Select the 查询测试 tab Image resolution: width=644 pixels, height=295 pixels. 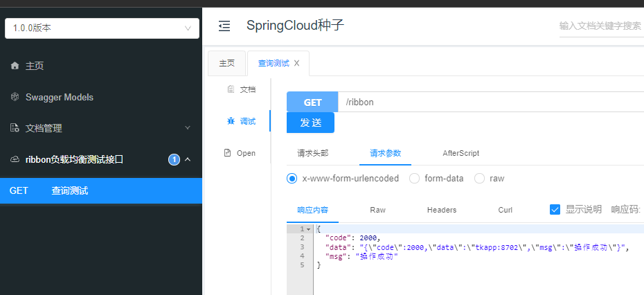click(274, 63)
